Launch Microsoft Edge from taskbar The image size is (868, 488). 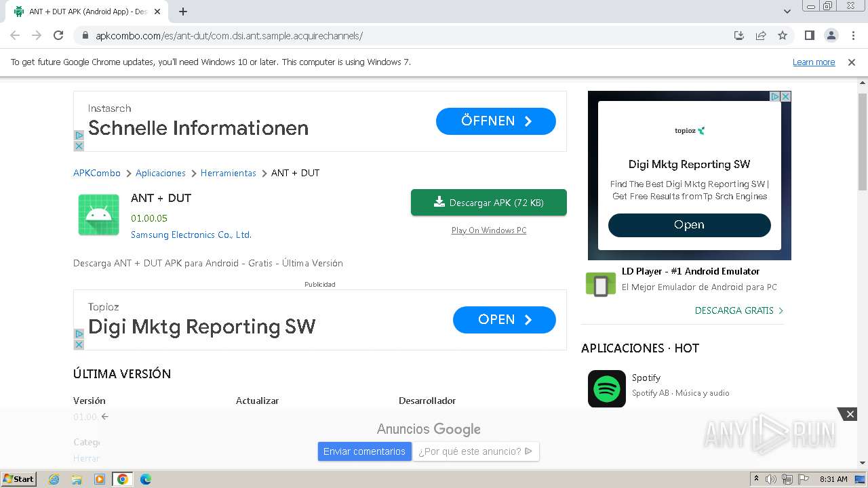(x=146, y=479)
